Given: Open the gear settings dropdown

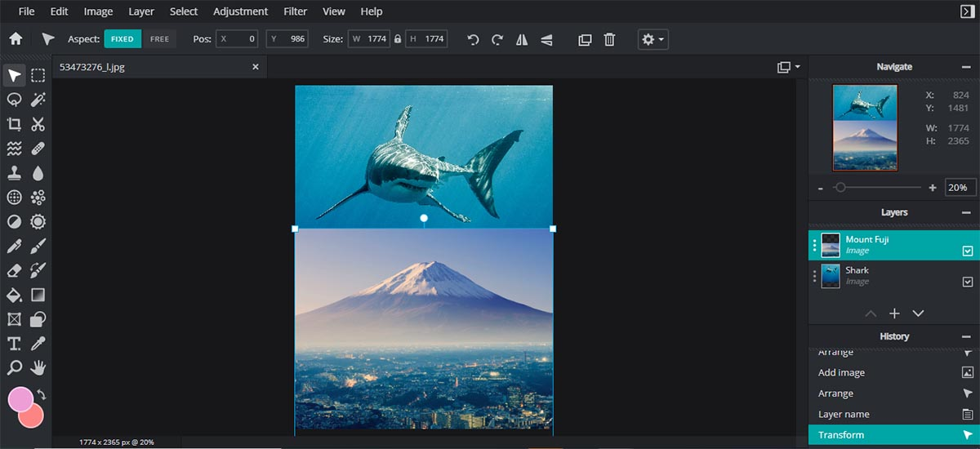Looking at the screenshot, I should click(653, 39).
